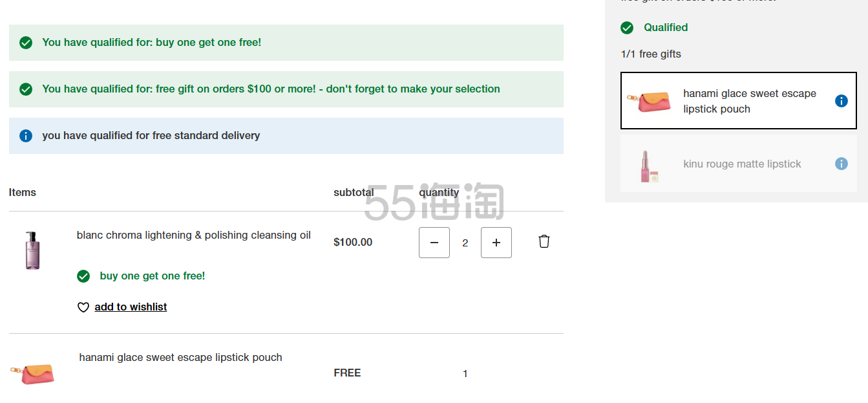Click the free gift banner checkmark icon

coord(26,89)
